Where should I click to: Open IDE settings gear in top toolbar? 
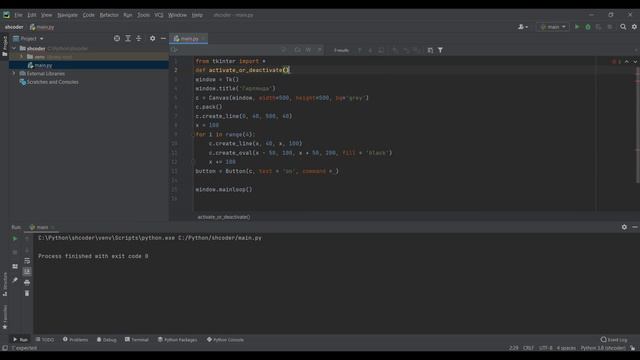634,27
